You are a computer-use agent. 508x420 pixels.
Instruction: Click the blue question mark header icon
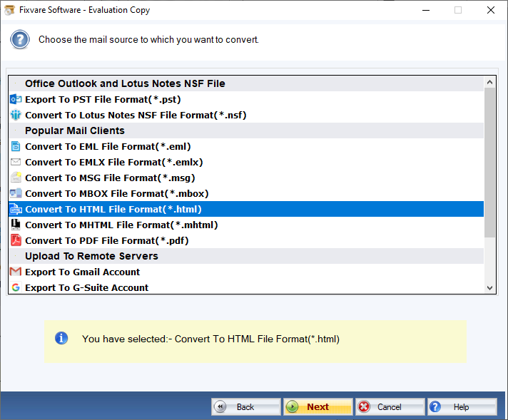20,39
